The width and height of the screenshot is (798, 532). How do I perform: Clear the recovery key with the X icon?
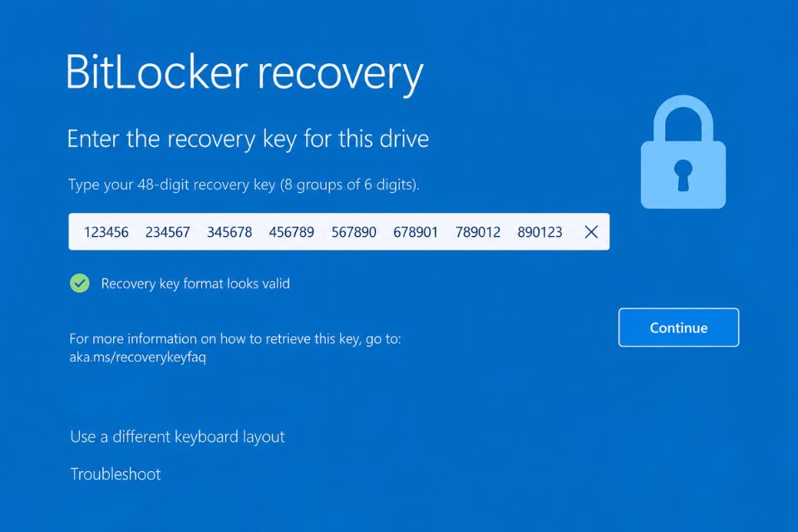click(x=591, y=232)
